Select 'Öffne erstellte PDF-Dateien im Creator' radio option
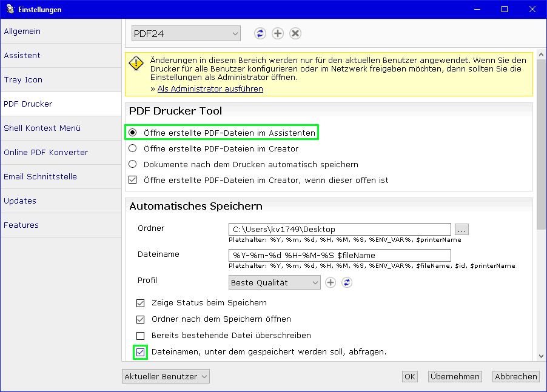Image resolution: width=547 pixels, height=392 pixels. [133, 148]
